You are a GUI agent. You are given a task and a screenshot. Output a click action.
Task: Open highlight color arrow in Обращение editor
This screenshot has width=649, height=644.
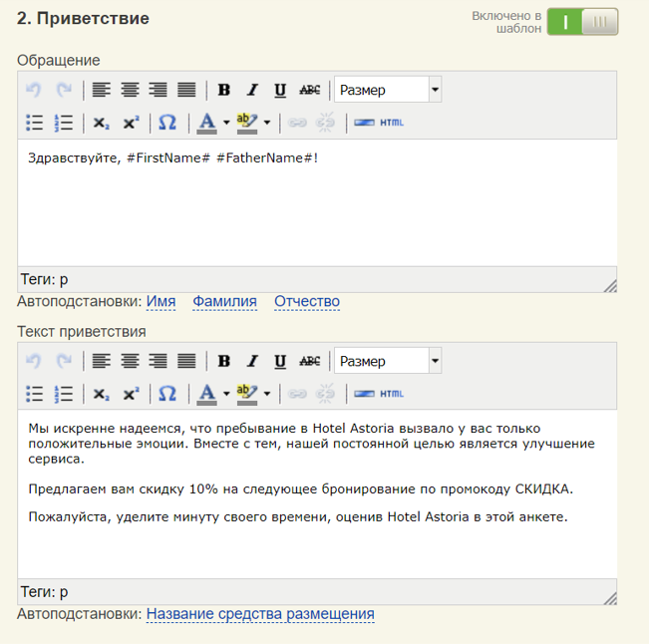click(267, 123)
